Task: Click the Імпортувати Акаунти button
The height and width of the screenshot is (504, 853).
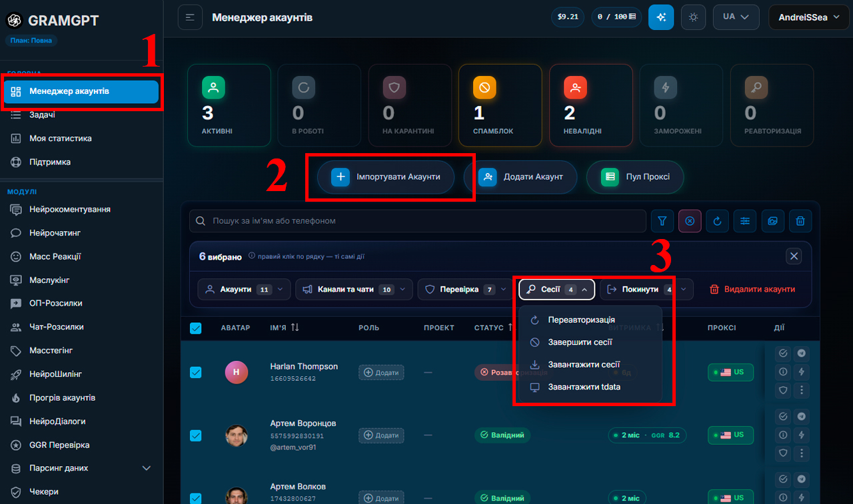Action: pyautogui.click(x=386, y=177)
